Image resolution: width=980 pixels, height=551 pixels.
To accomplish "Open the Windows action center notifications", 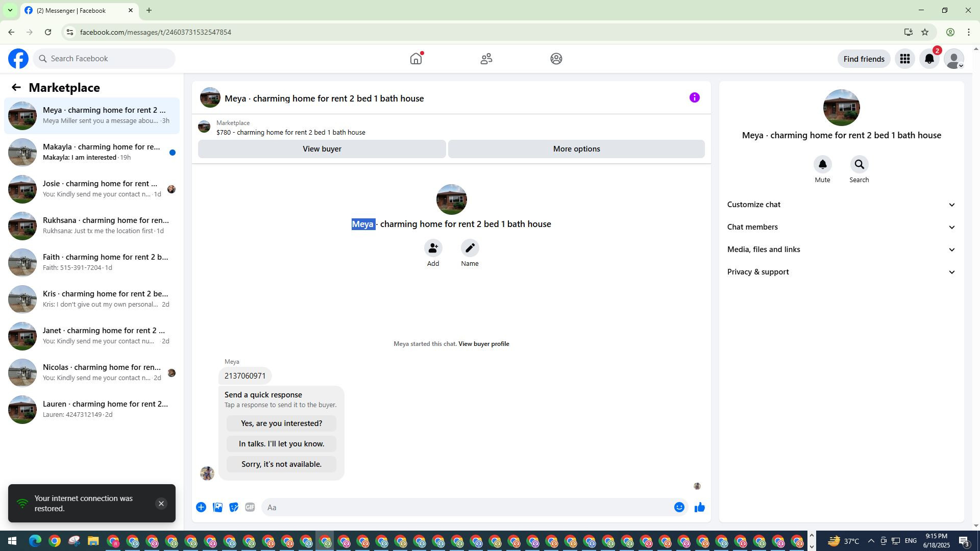I will (964, 541).
